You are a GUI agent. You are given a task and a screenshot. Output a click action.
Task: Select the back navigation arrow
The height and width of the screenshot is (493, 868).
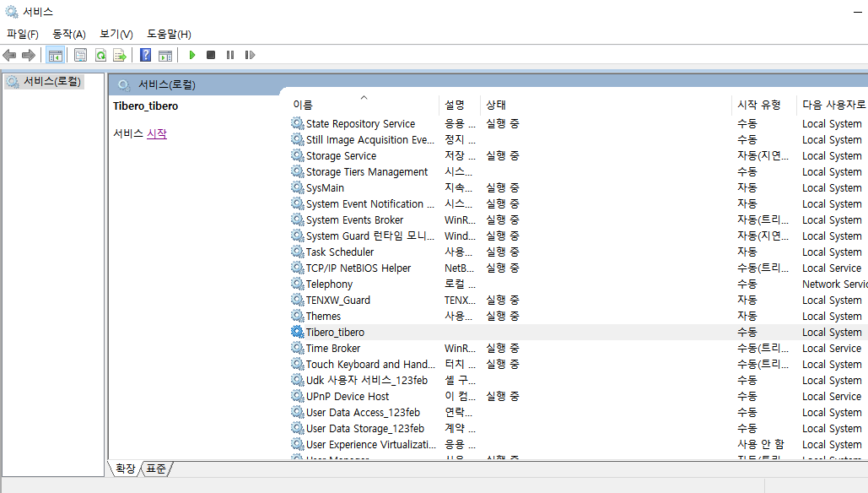coord(9,55)
